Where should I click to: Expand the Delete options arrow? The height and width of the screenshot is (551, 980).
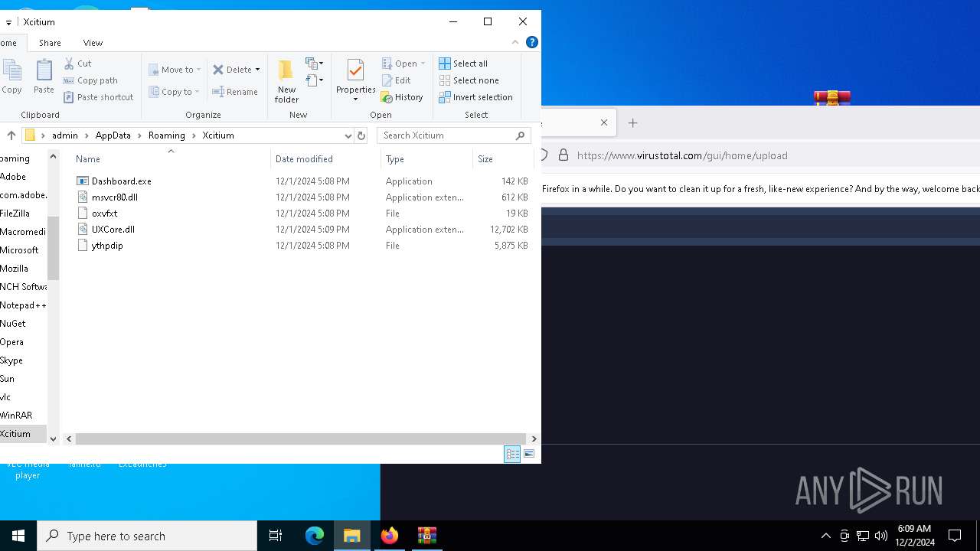click(258, 70)
